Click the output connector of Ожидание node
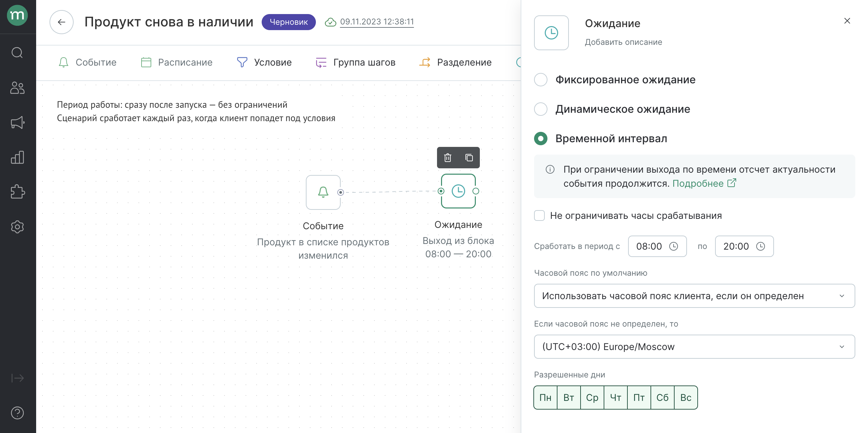 (476, 191)
